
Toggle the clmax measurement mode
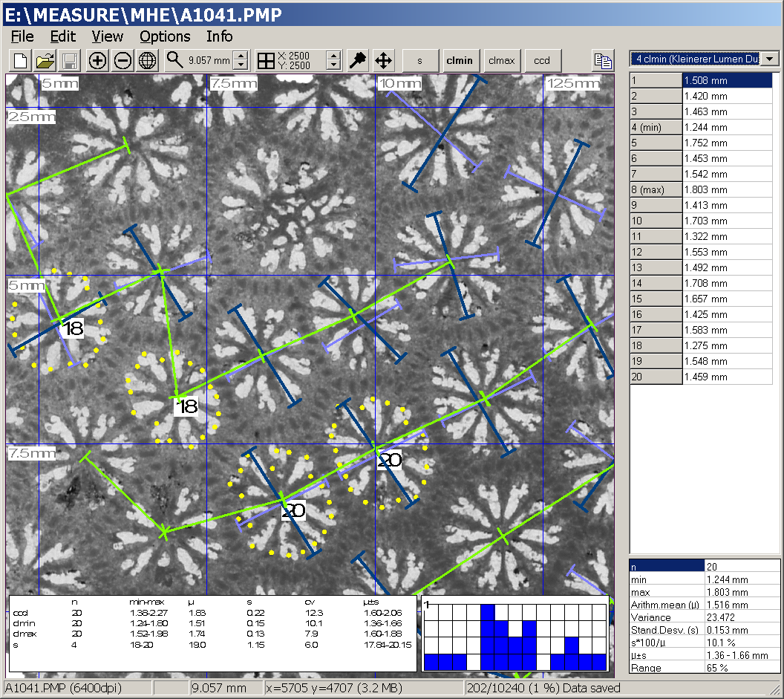(x=500, y=61)
